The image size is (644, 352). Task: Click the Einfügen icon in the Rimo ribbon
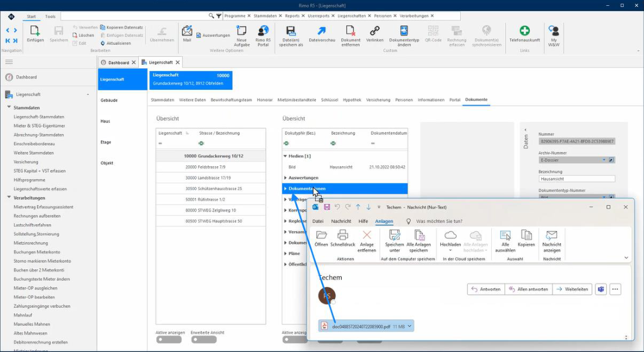[x=35, y=31]
